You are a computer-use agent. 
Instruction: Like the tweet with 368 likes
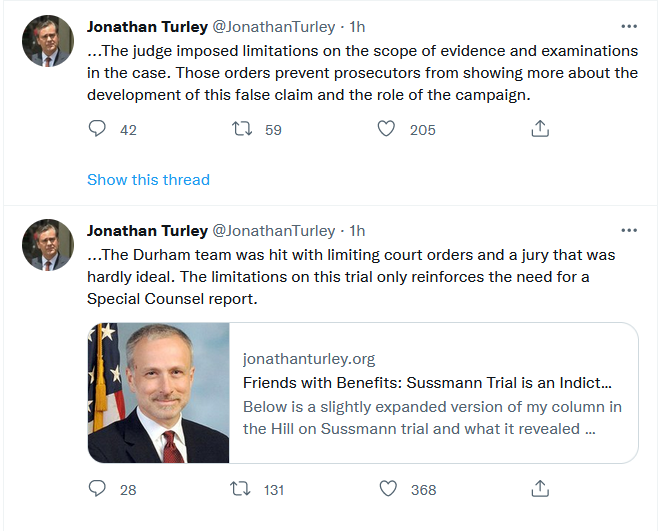387,489
